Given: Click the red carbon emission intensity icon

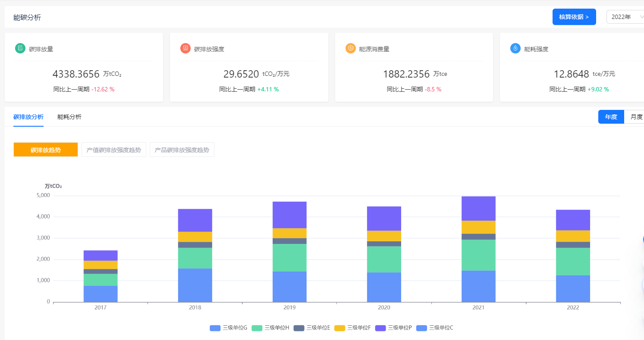Looking at the screenshot, I should point(185,48).
